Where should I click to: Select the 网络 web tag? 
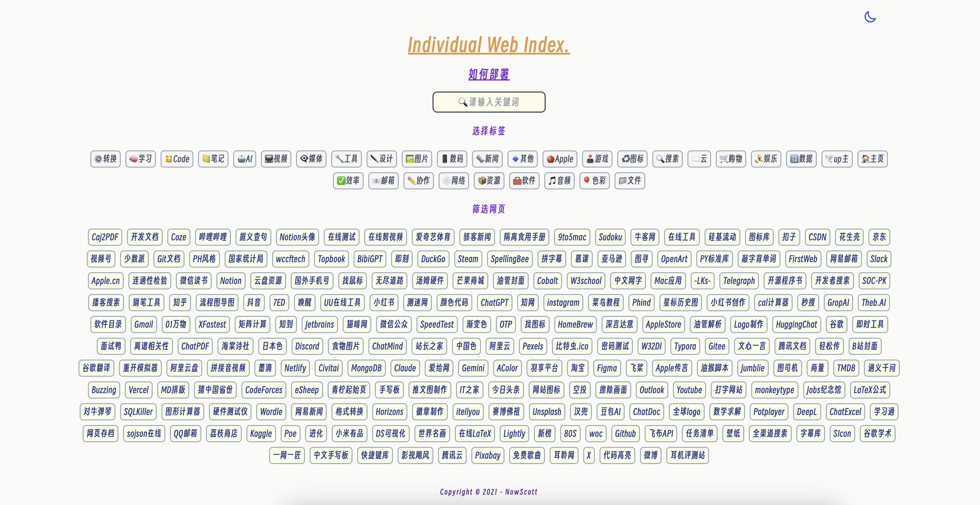click(x=454, y=181)
